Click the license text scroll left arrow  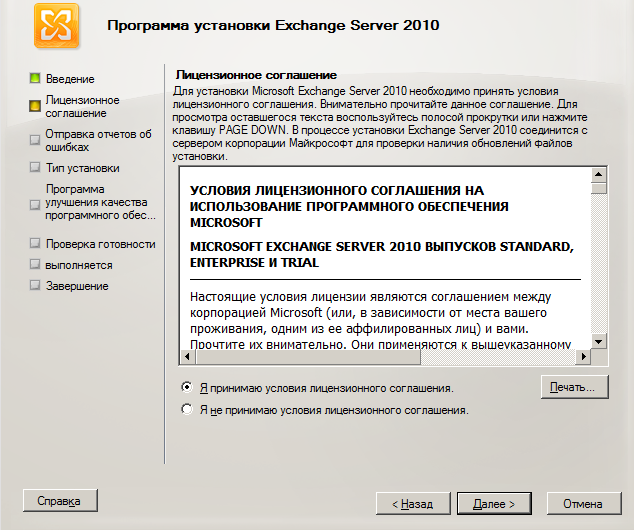pos(187,357)
